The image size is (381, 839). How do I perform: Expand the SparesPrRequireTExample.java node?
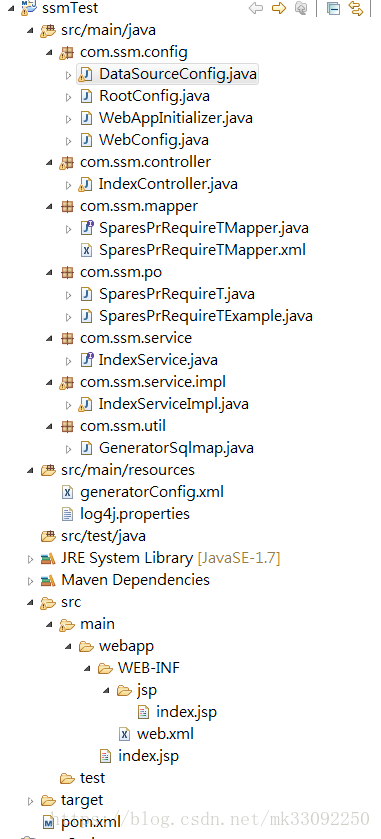pos(68,317)
